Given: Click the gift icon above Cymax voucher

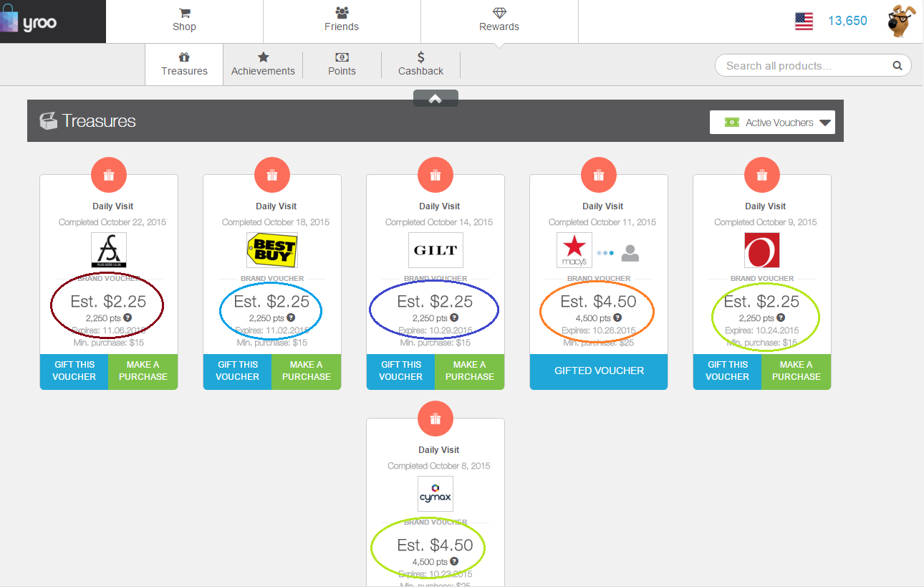Looking at the screenshot, I should 435,419.
